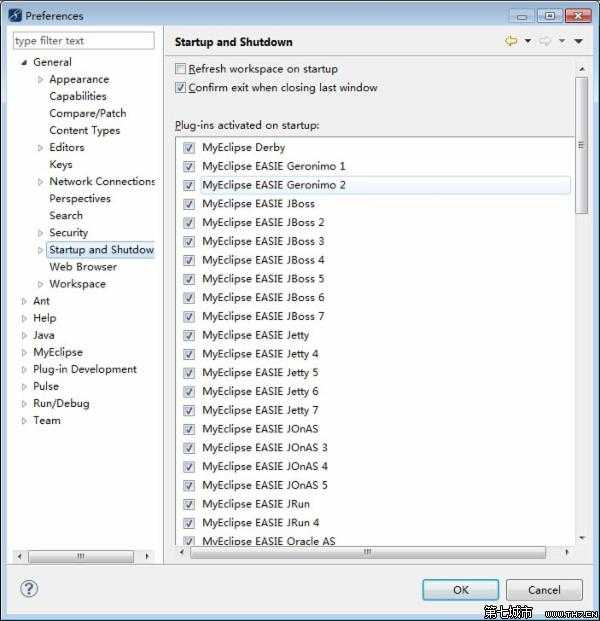The height and width of the screenshot is (621, 600).
Task: Open the help question mark icon
Action: 29,588
